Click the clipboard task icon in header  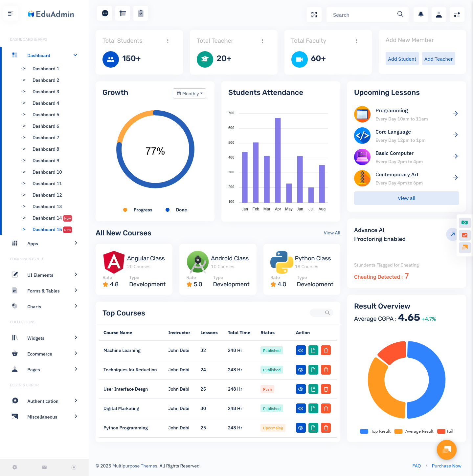[x=141, y=13]
